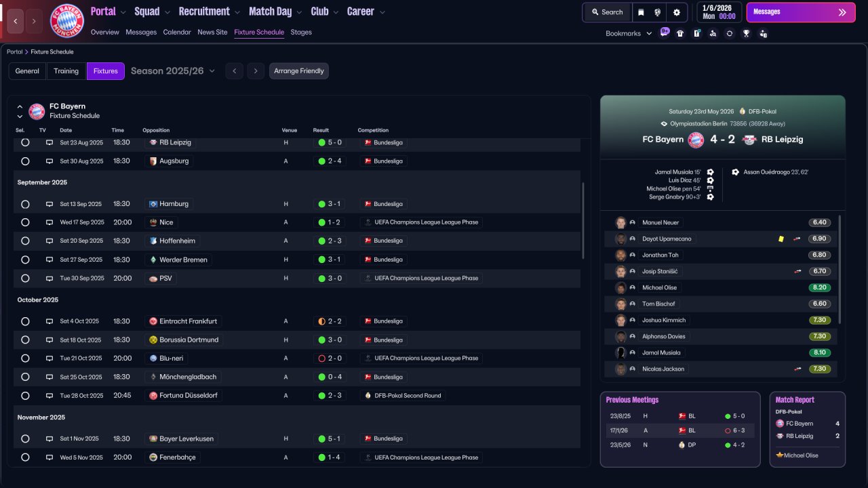Screen dimensions: 868x488
Task: Open the trophy icon in bookmarks bar
Action: click(746, 33)
